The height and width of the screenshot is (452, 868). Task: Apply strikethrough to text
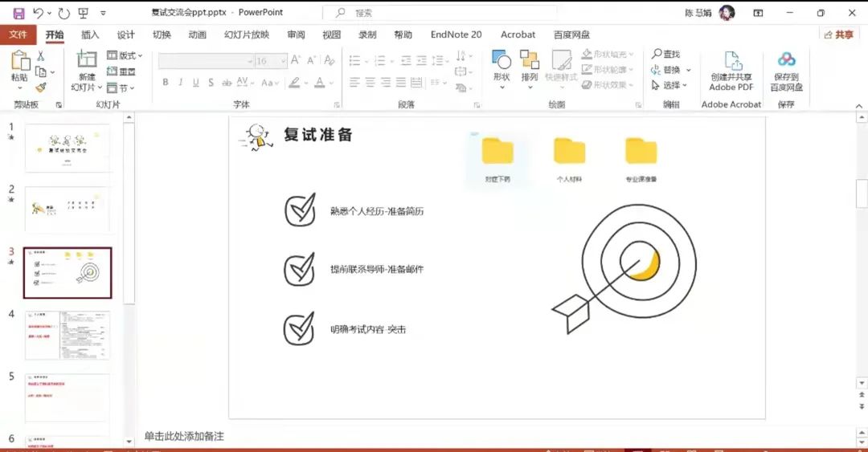tap(227, 83)
